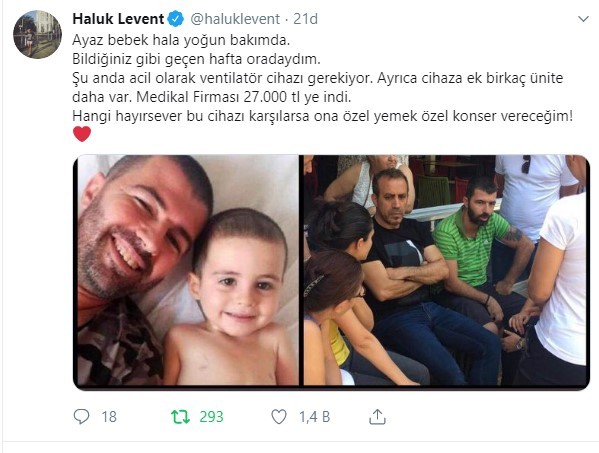Click the like count 1,4 B
The height and width of the screenshot is (453, 599).
point(314,417)
